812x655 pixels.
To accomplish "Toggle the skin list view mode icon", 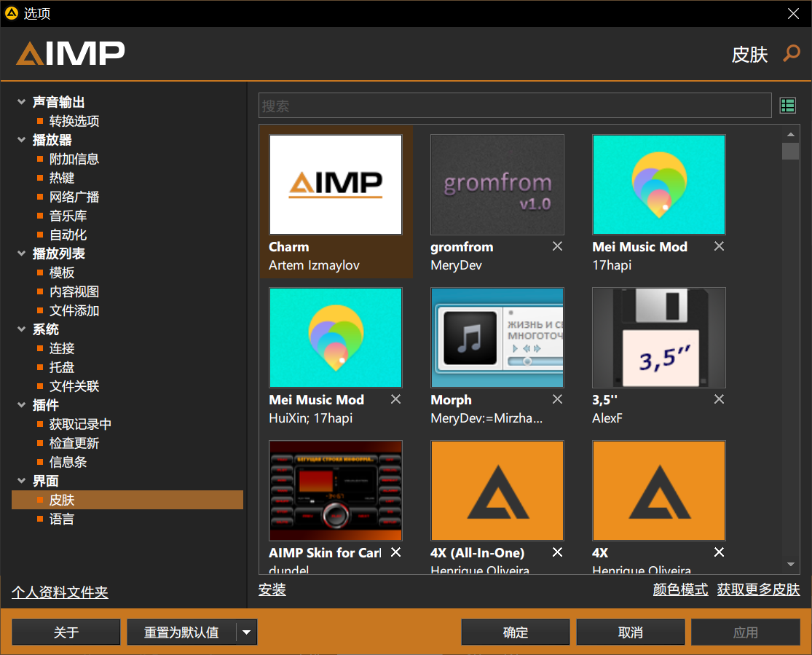I will (x=788, y=106).
